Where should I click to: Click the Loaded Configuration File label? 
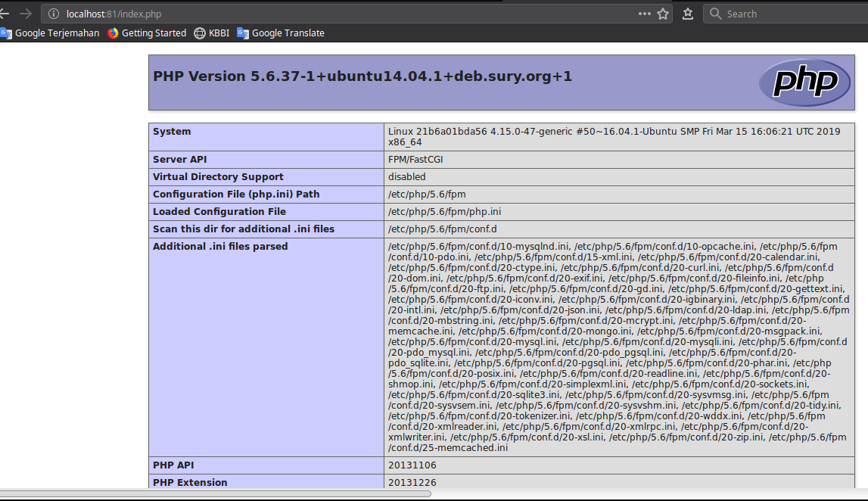(x=219, y=212)
